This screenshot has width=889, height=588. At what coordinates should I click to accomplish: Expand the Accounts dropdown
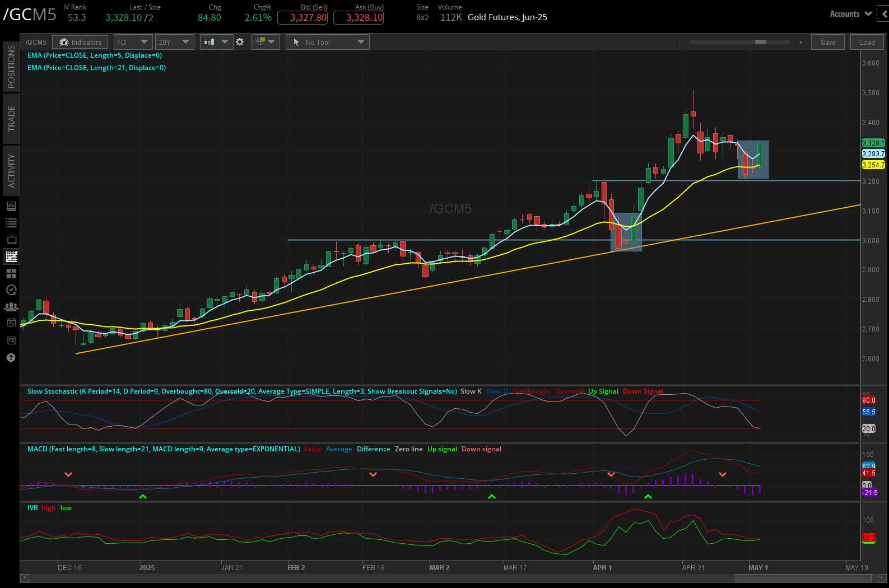click(x=850, y=14)
